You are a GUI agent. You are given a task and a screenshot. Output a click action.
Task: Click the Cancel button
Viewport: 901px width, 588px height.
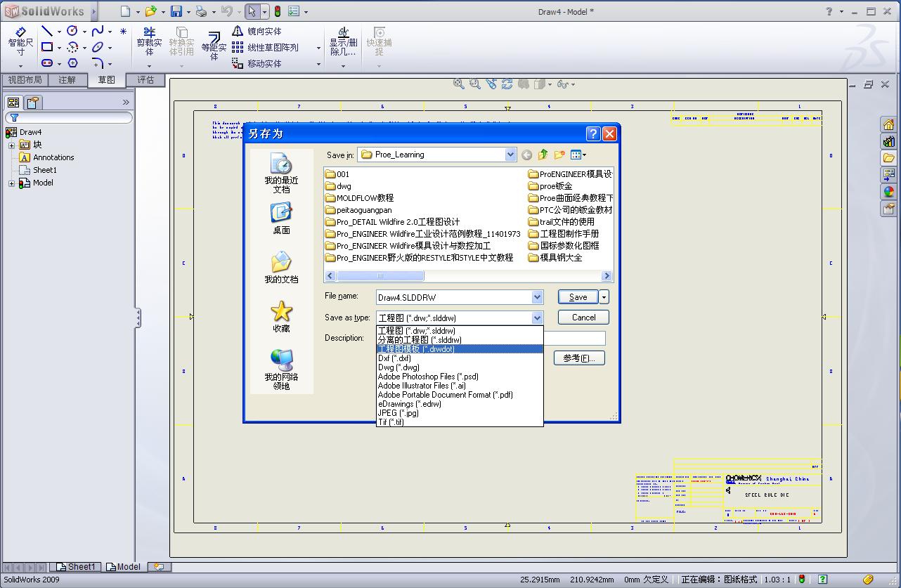(583, 318)
